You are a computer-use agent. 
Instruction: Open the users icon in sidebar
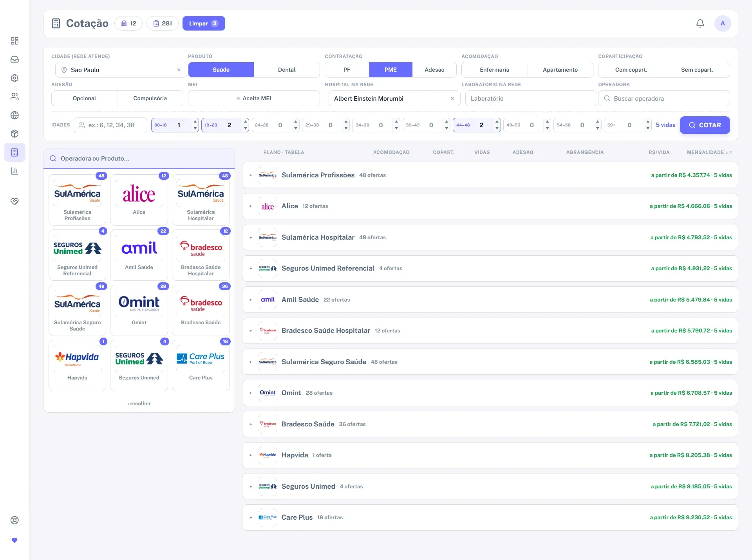14,96
